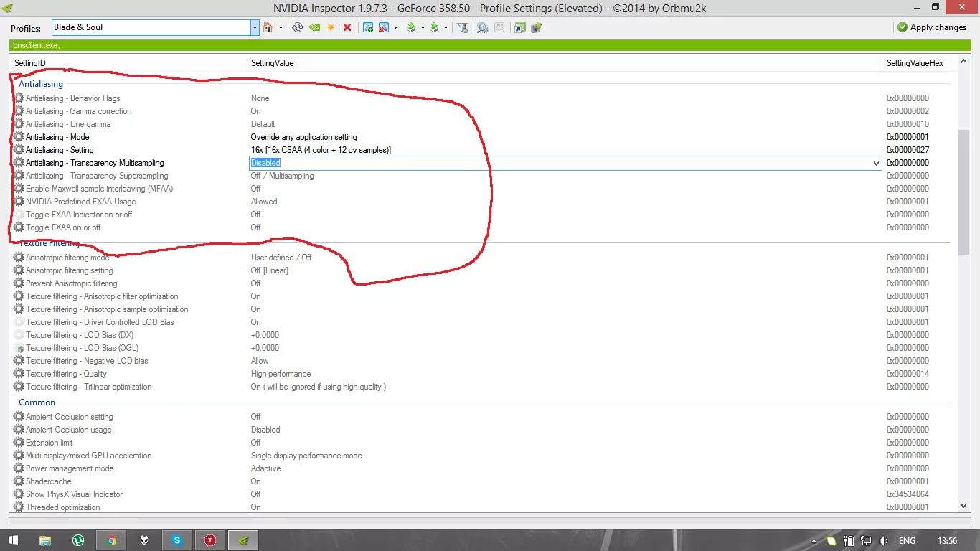The width and height of the screenshot is (980, 551).
Task: Toggle the filter customized settings funnel icon
Action: pyautogui.click(x=463, y=27)
